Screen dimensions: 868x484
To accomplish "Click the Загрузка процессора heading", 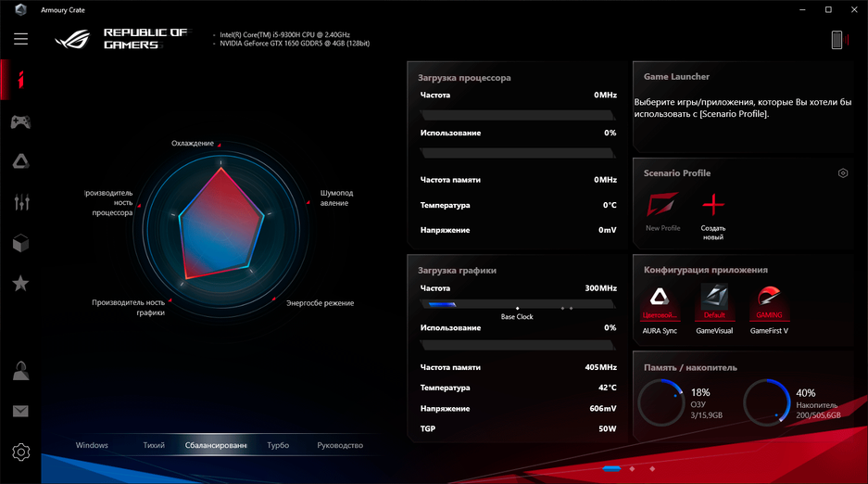I will (x=464, y=78).
